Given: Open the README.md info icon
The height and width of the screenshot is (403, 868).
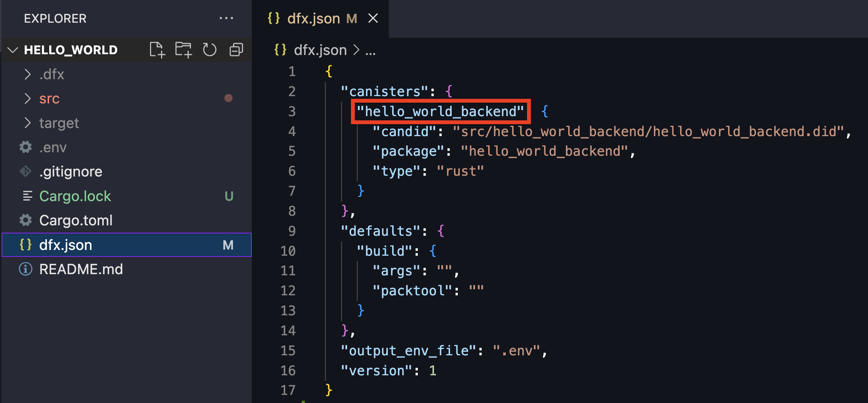Looking at the screenshot, I should [x=25, y=269].
